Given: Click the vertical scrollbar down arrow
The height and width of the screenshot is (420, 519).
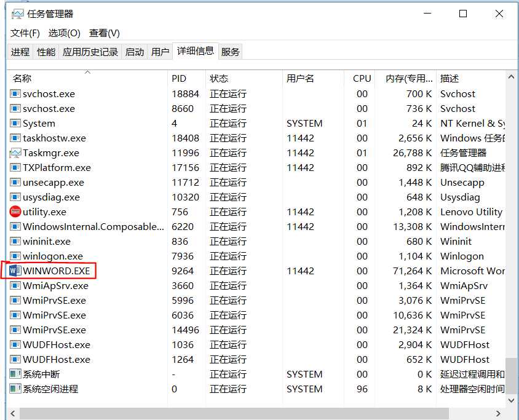Looking at the screenshot, I should pos(512,400).
